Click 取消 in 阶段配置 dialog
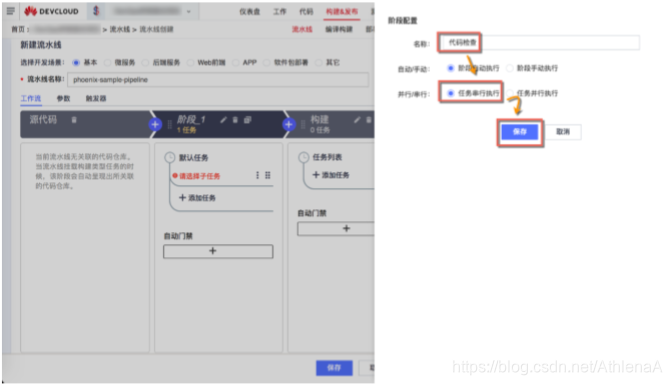 tap(563, 132)
